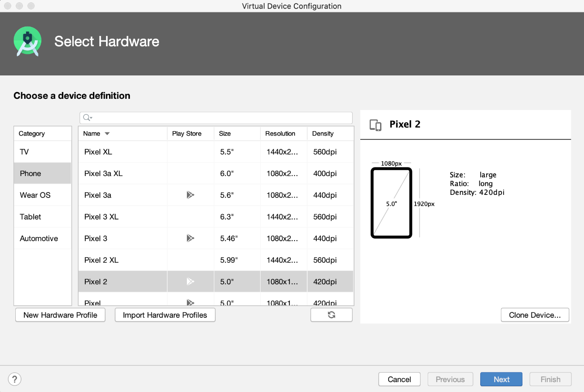Click the Finish button
Image resolution: width=584 pixels, height=392 pixels.
click(x=550, y=379)
